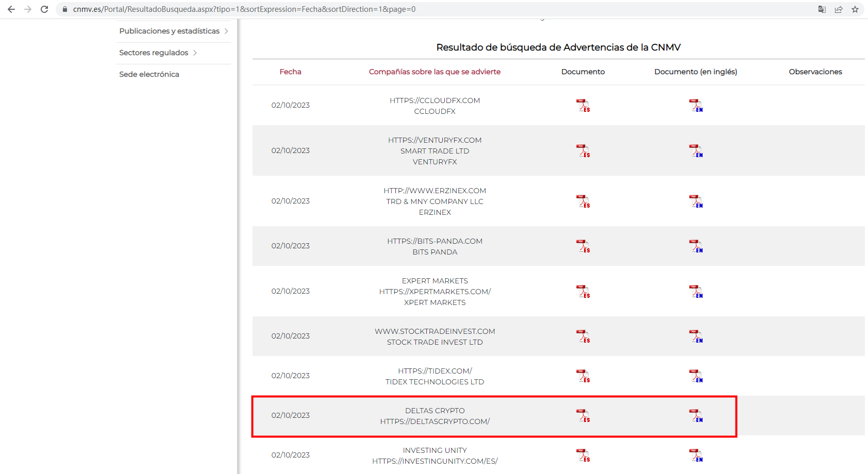868x474 pixels.
Task: Open English PDF for ERZINEX warning
Action: pyautogui.click(x=696, y=201)
